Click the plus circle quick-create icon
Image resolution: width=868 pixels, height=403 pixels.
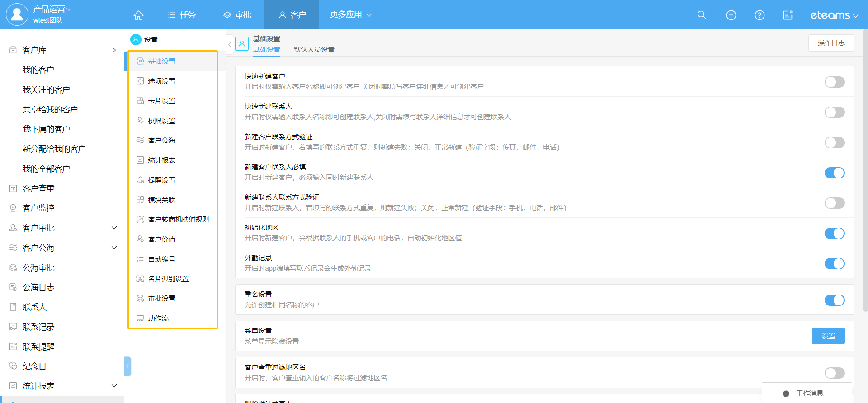click(x=731, y=15)
